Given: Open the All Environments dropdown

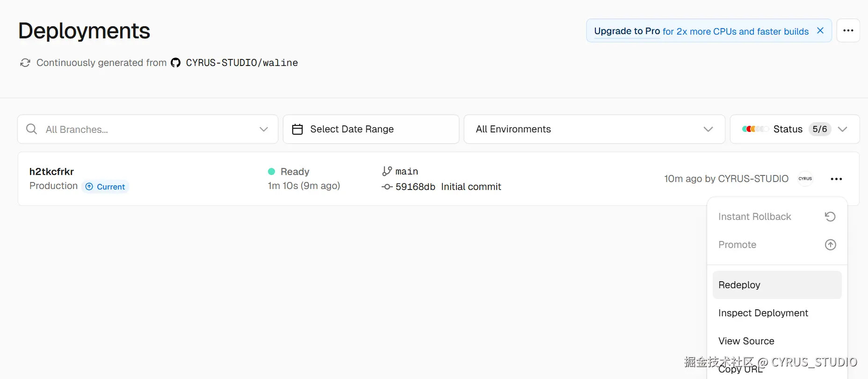Looking at the screenshot, I should click(594, 129).
